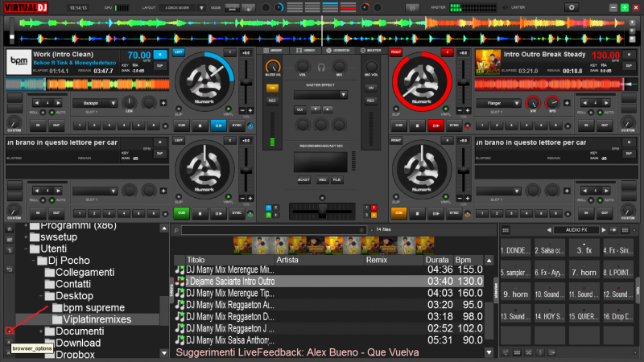This screenshot has height=362, width=644.
Task: Click the deck 3 lower-left jog wheel
Action: 204,170
